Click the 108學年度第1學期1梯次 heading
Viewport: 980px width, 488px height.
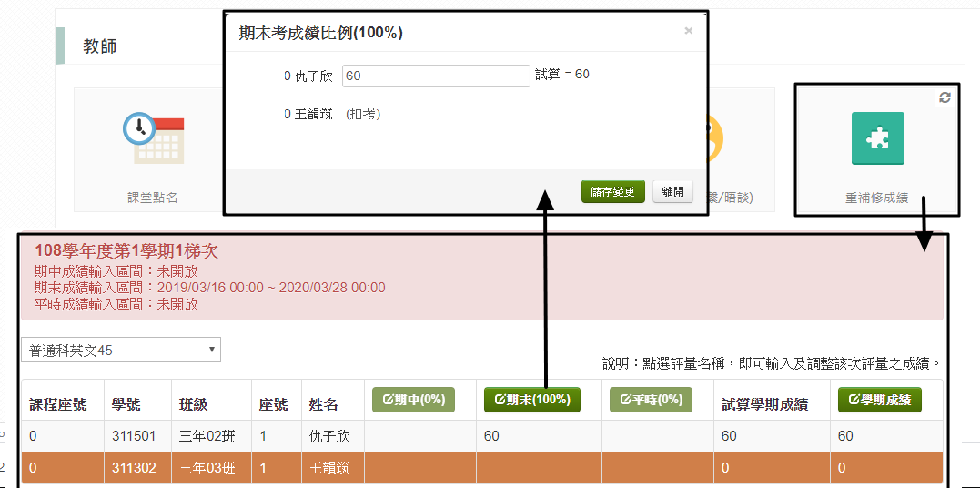click(126, 251)
